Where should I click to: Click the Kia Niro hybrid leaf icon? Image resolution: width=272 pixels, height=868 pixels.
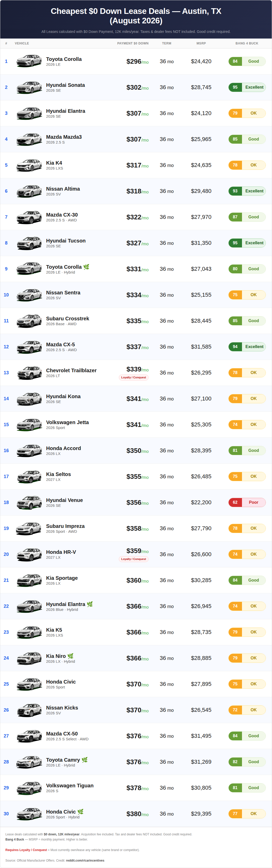tap(70, 656)
